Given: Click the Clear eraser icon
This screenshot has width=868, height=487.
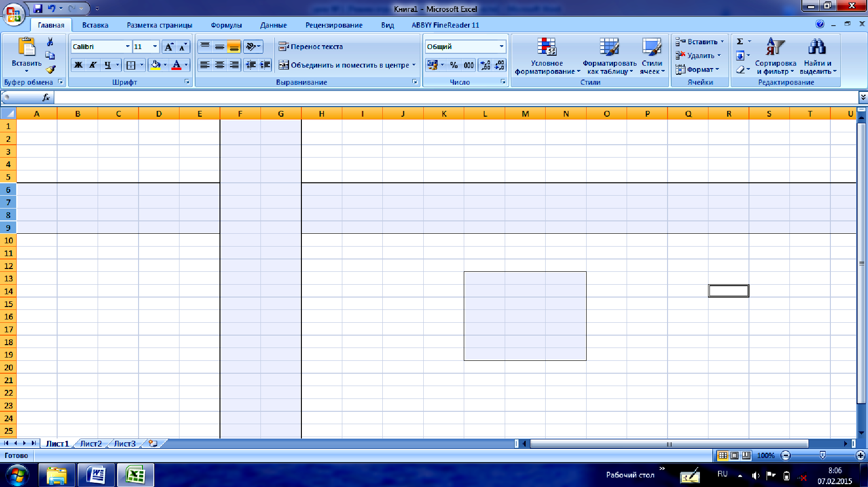Looking at the screenshot, I should point(740,70).
